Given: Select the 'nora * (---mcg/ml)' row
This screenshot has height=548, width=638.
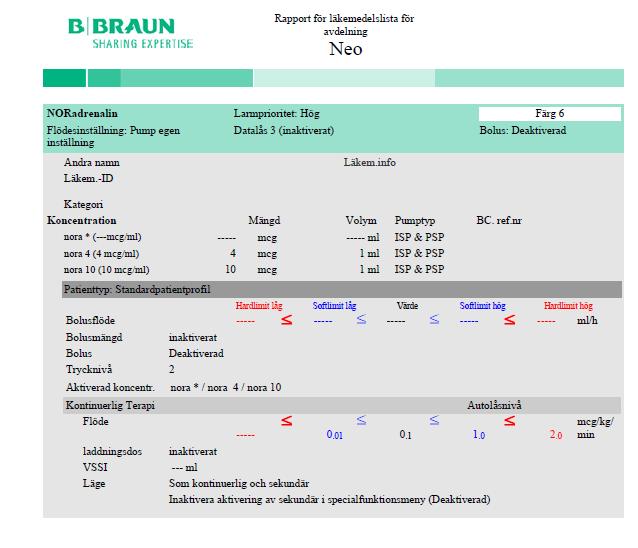Looking at the screenshot, I should tap(254, 237).
